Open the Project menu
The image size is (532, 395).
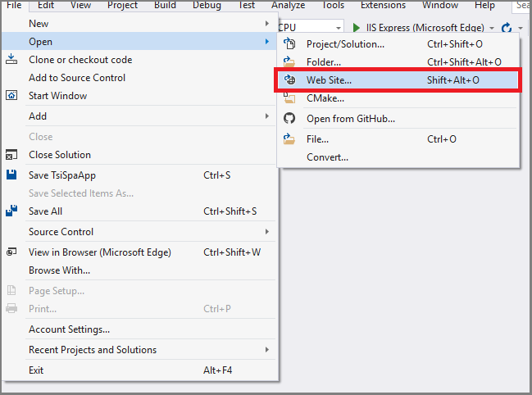click(x=122, y=5)
